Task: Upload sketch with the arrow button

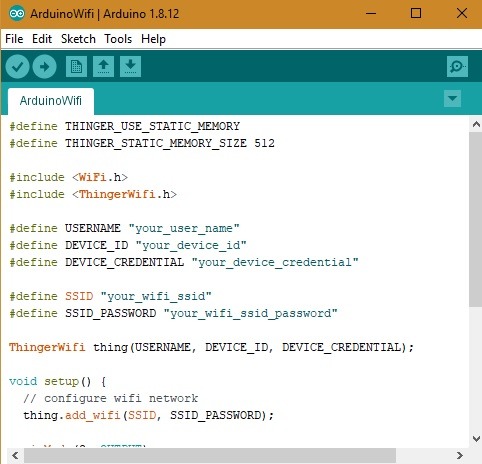Action: (x=44, y=67)
